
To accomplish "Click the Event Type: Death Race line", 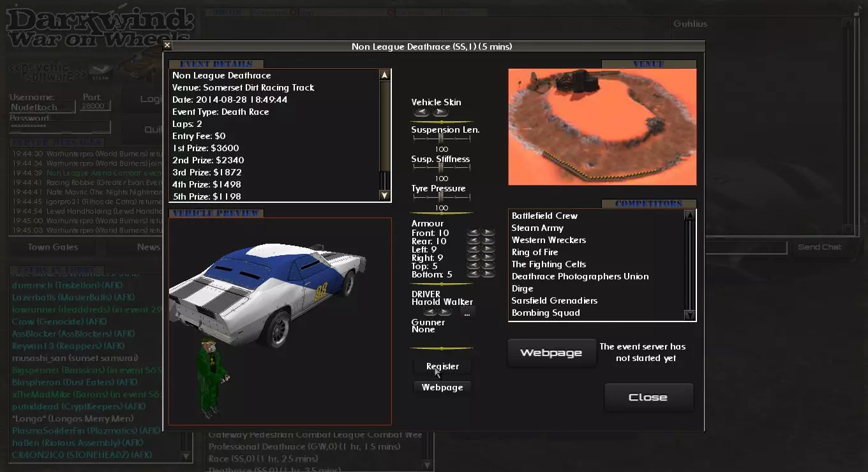I will point(221,112).
